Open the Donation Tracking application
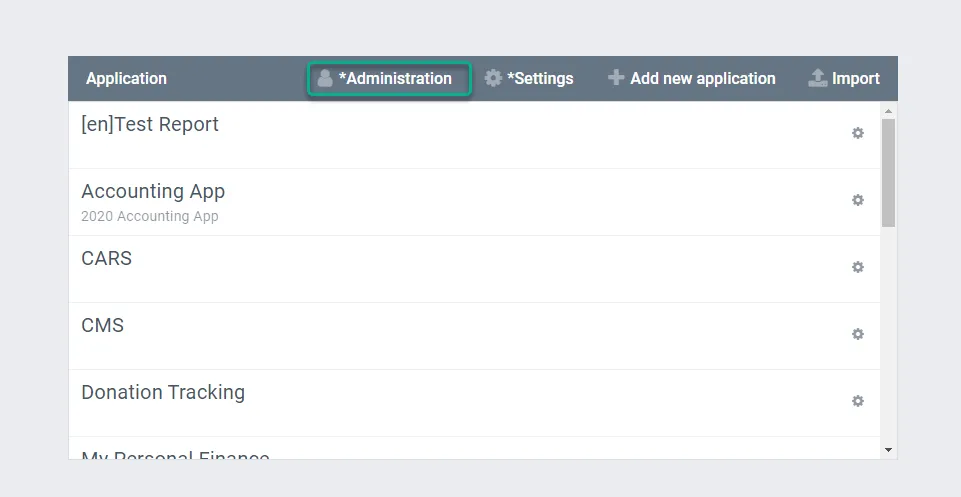961x497 pixels. coord(163,393)
